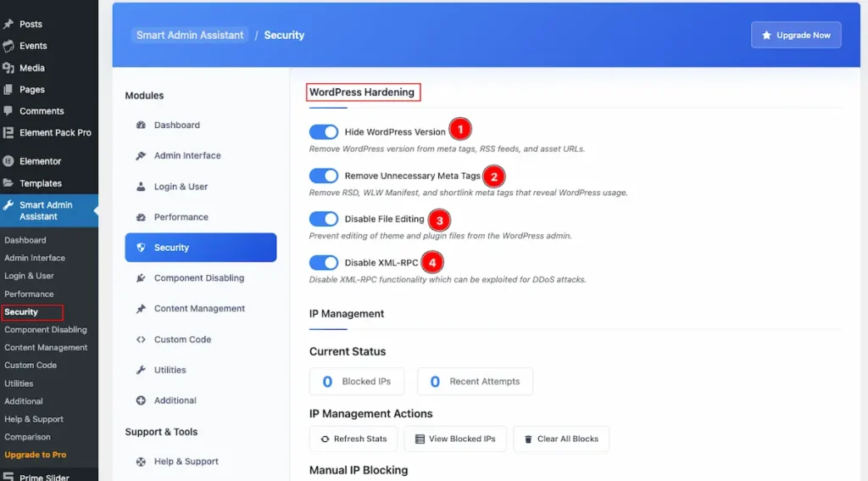Open Custom Code in WordPress submenu
This screenshot has height=481, width=868.
tap(31, 365)
